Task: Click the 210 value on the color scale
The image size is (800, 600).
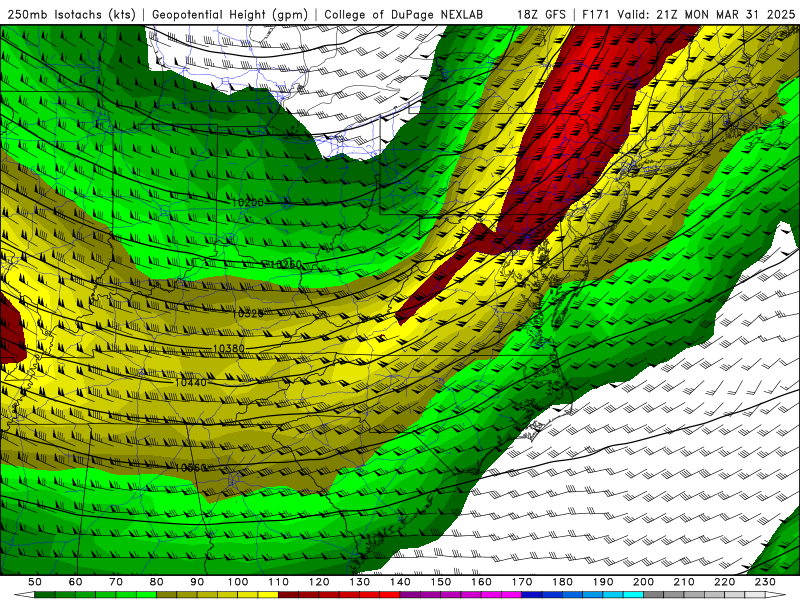Action: (684, 582)
